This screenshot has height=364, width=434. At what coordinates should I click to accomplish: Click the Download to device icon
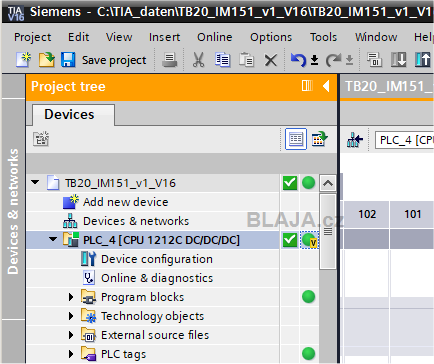398,60
